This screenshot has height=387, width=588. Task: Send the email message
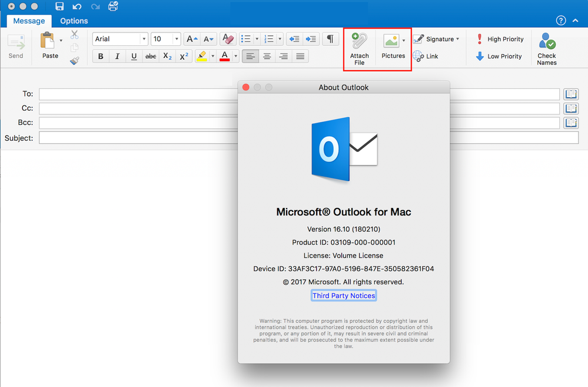pos(16,47)
